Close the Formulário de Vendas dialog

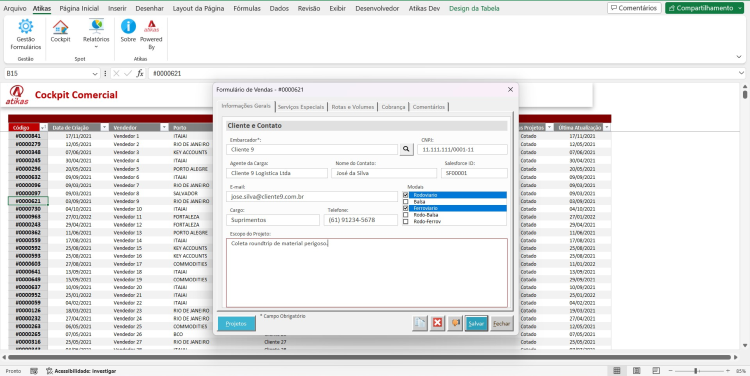click(510, 89)
